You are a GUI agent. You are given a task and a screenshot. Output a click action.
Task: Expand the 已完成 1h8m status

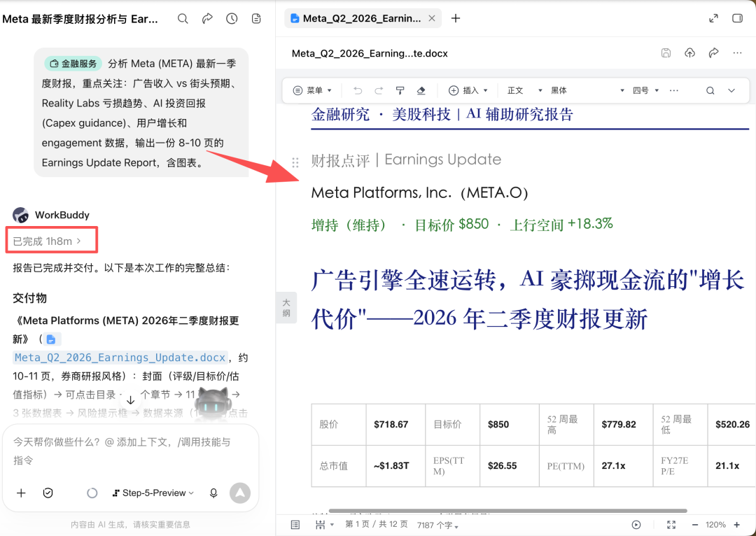(x=47, y=241)
